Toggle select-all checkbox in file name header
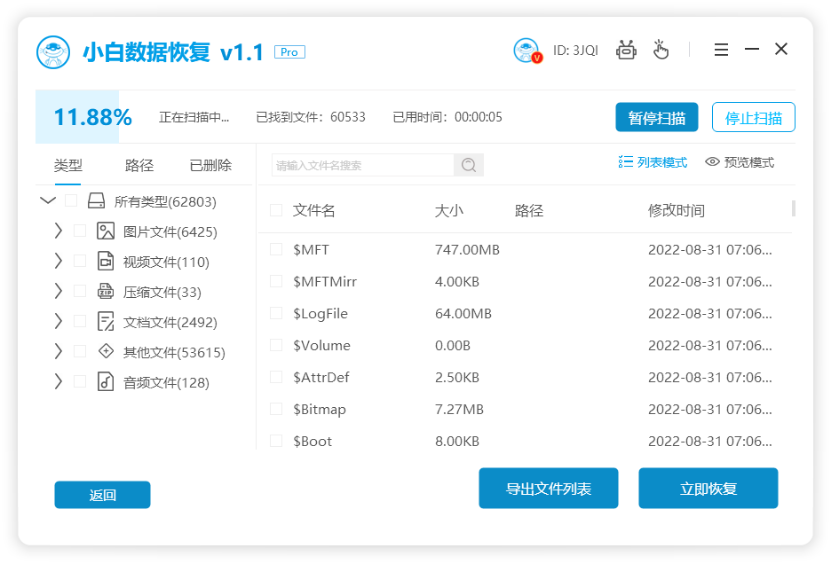Viewport: 831px width, 564px height. [x=275, y=210]
